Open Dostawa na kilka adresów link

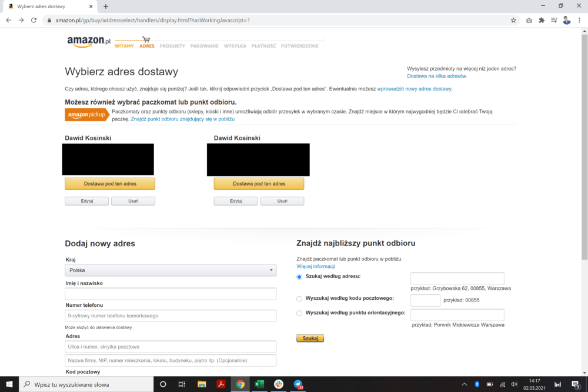pos(436,76)
